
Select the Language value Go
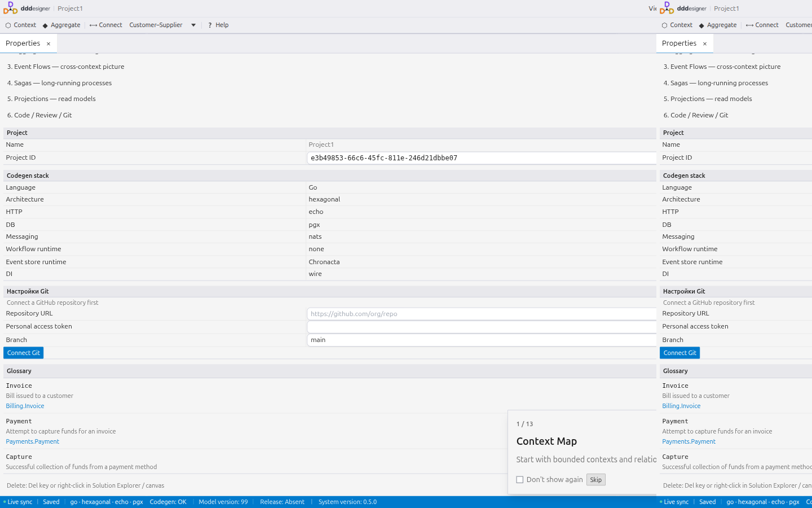click(313, 187)
